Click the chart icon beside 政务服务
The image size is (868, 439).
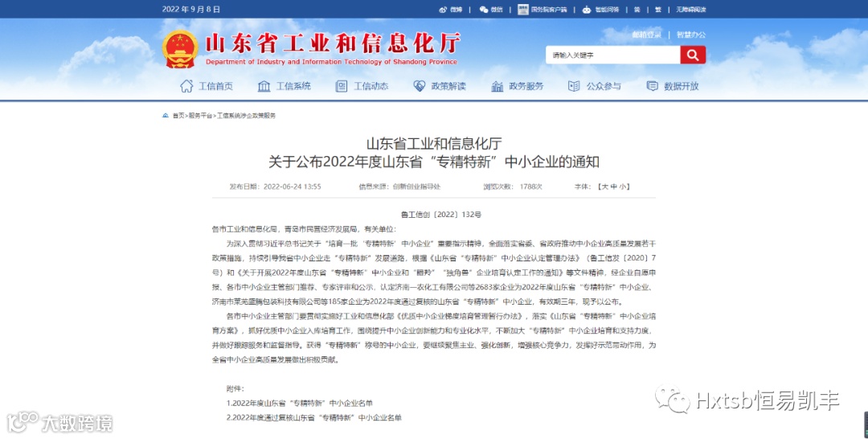point(497,86)
